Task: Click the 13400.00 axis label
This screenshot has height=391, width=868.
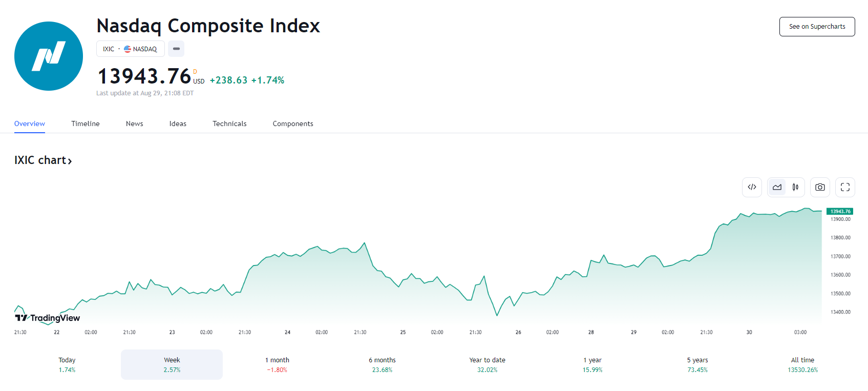Action: click(840, 312)
